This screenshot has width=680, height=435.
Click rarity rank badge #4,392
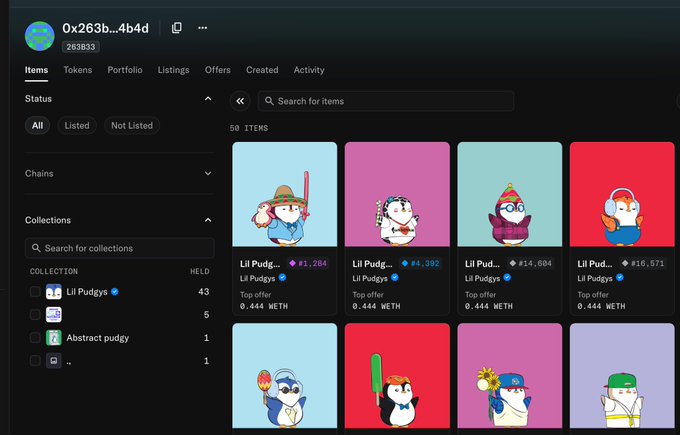(420, 263)
